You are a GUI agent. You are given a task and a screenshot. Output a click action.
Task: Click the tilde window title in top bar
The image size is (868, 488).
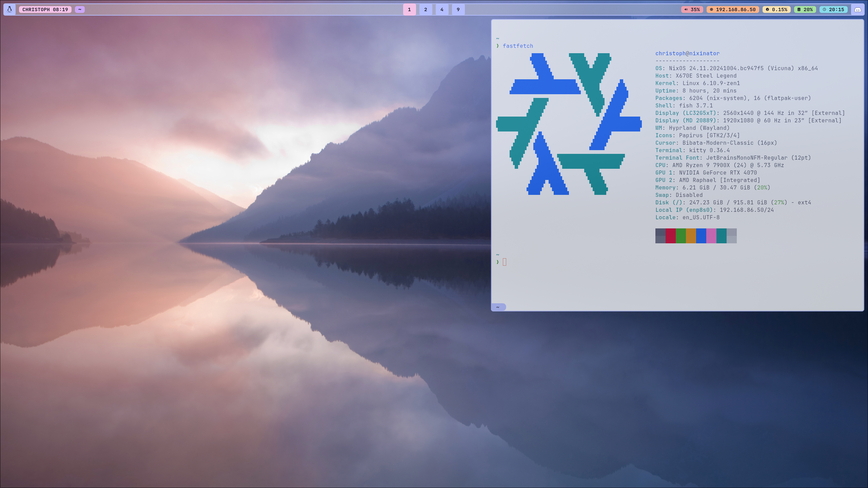click(80, 9)
